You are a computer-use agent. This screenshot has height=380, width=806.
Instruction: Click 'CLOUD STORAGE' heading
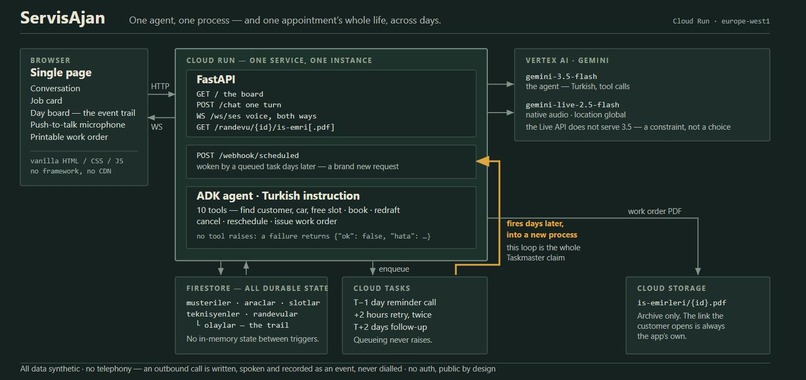[x=671, y=288]
